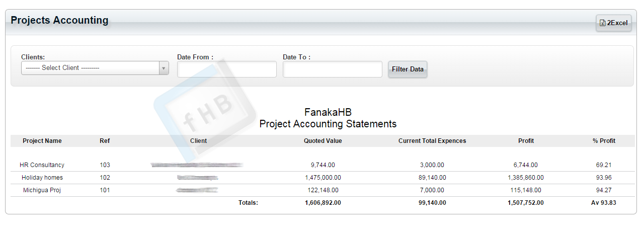
Task: Click the FanakaHB report heading
Action: (x=328, y=112)
